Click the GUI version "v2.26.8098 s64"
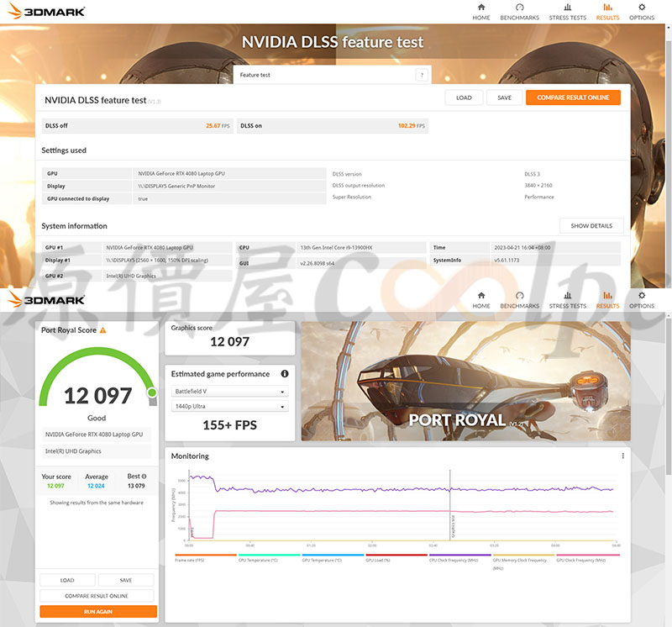This screenshot has height=627, width=672. tap(318, 263)
